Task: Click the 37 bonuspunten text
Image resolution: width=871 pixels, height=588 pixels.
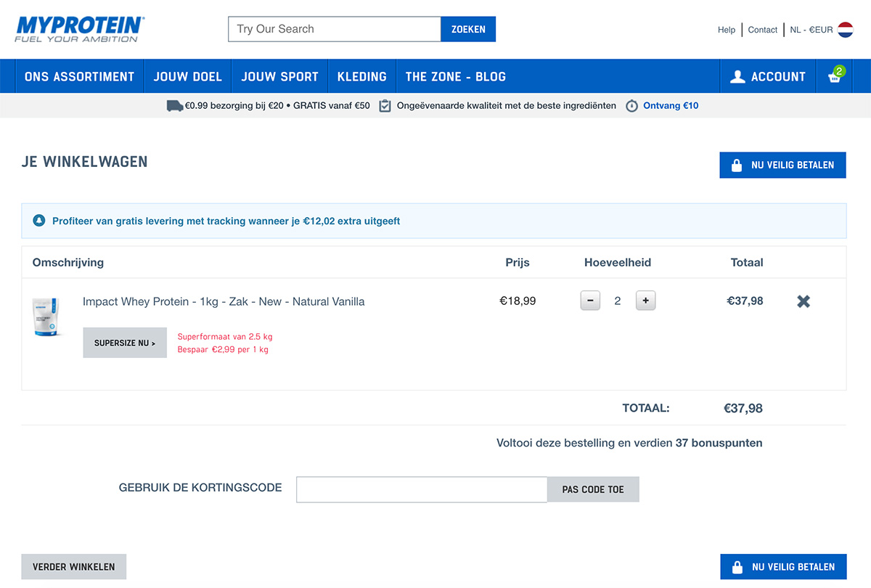Action: point(719,443)
